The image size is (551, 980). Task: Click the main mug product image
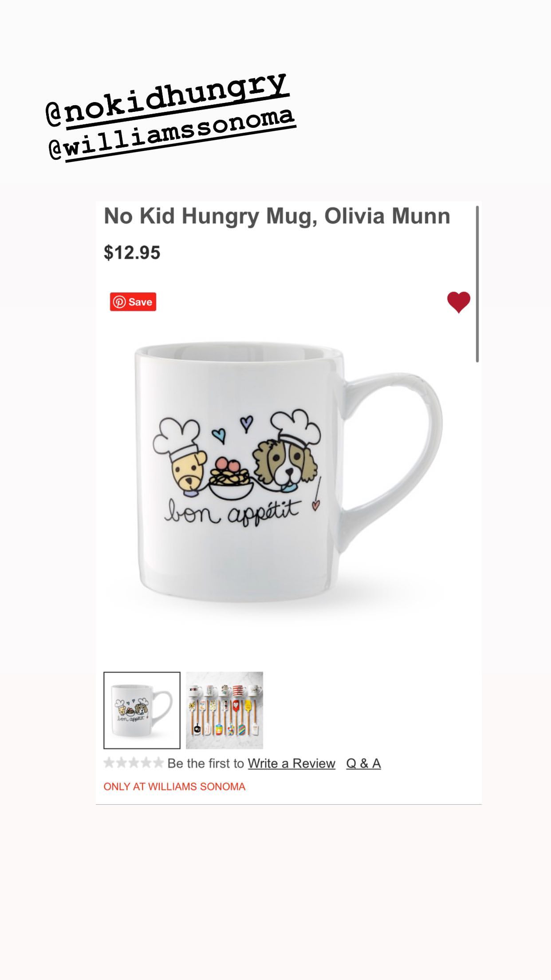[288, 472]
